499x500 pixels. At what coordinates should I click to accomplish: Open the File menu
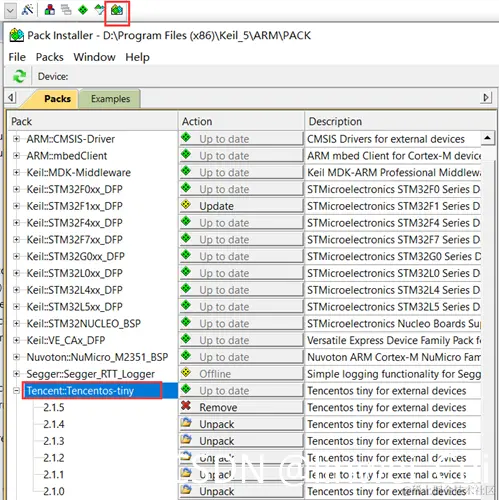pos(17,57)
